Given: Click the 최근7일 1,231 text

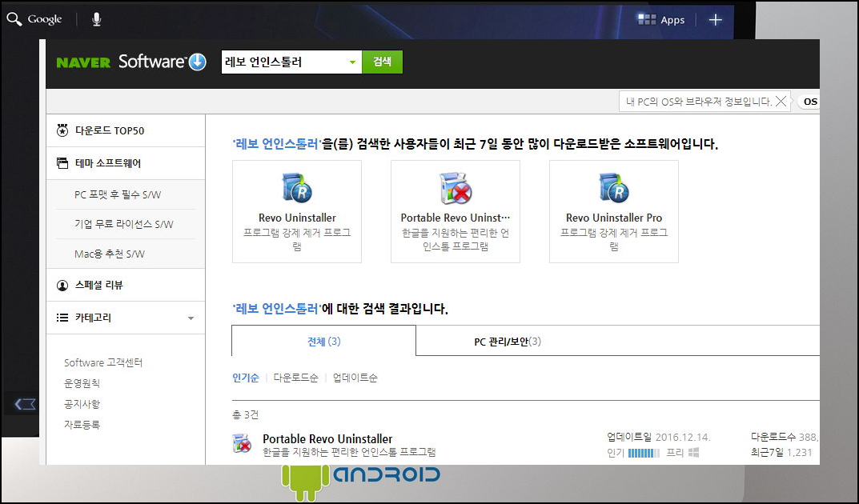Looking at the screenshot, I should [782, 453].
